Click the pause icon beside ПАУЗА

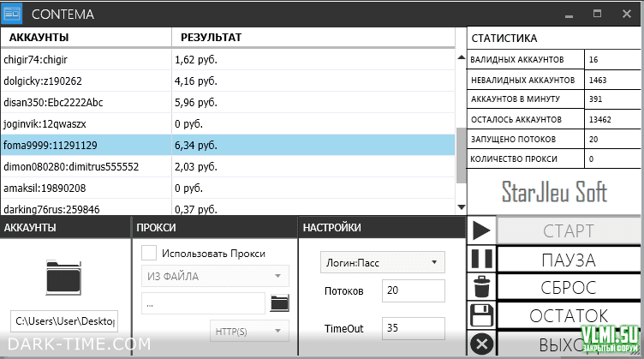tap(482, 259)
